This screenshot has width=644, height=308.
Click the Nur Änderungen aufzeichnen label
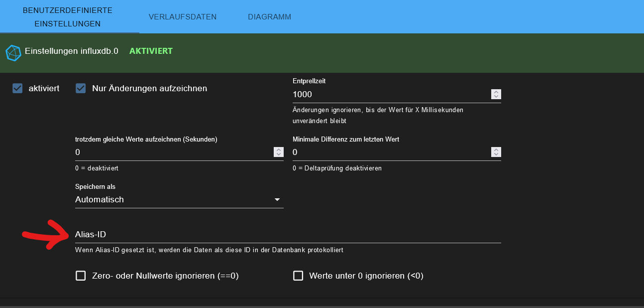tap(149, 88)
